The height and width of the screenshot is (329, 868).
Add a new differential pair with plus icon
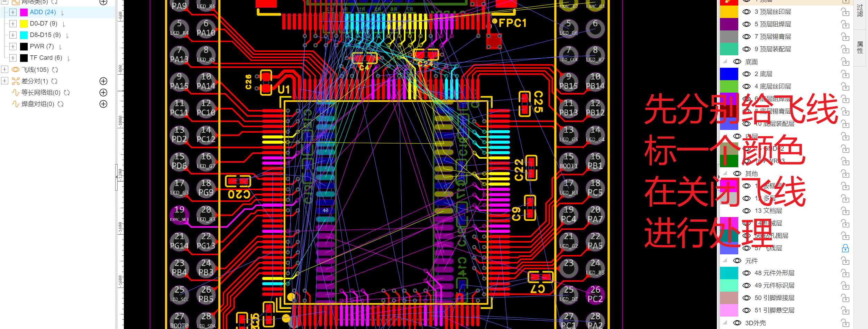coord(103,81)
